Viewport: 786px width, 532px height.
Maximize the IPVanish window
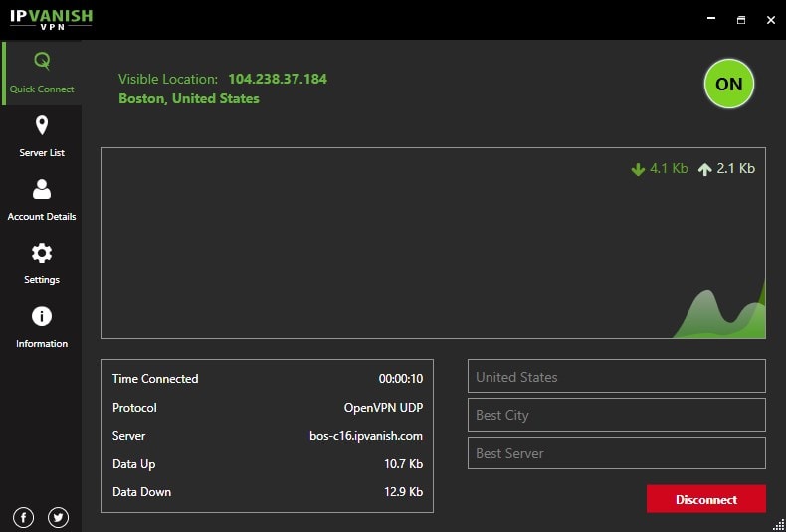[741, 20]
